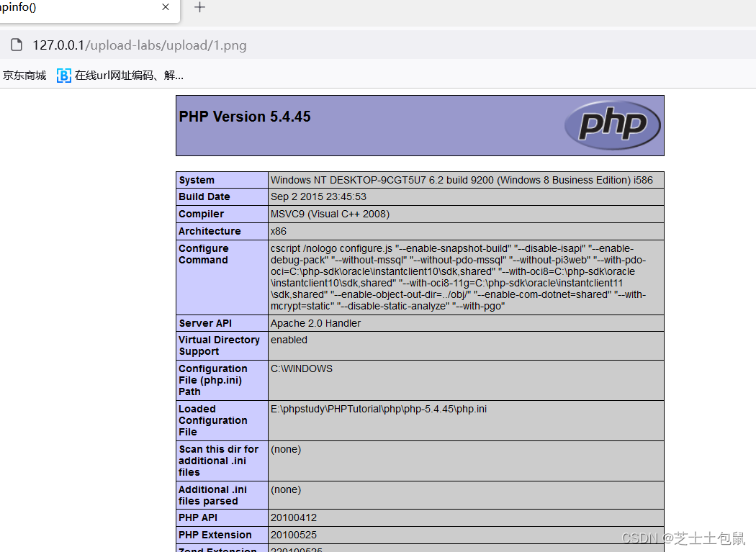Image resolution: width=756 pixels, height=552 pixels.
Task: Select the MSVC9 (Visual C++ 2008) value
Action: coord(330,214)
